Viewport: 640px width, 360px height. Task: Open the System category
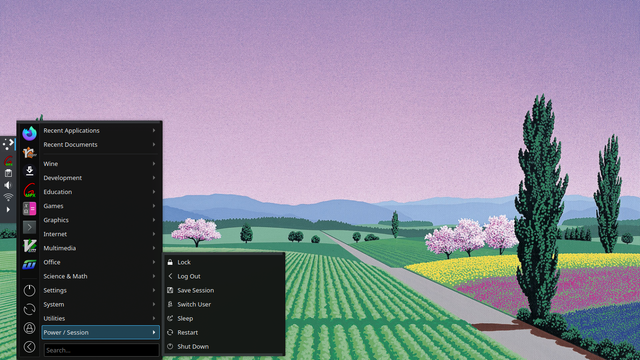tap(100, 304)
